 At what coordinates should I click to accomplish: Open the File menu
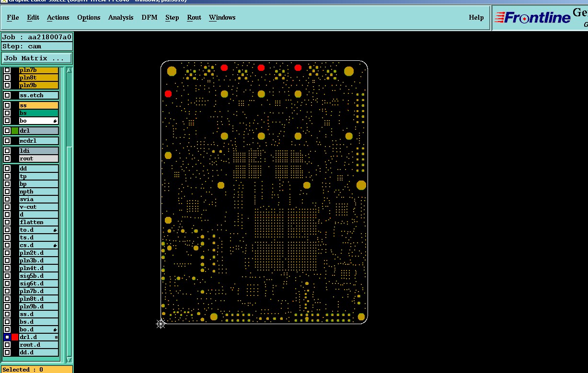coord(13,17)
